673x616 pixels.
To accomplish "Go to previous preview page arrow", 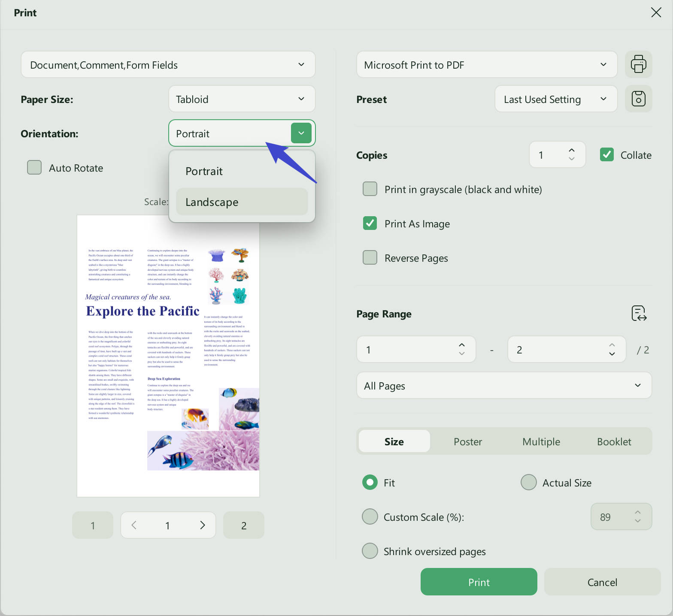I will point(134,525).
